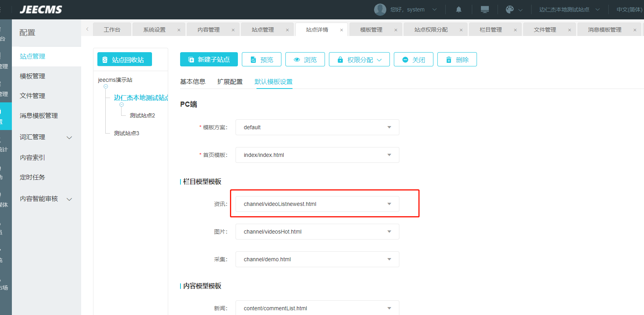Collapse the jeecms演示站 tree node
Image resolution: width=644 pixels, height=315 pixels.
(106, 86)
